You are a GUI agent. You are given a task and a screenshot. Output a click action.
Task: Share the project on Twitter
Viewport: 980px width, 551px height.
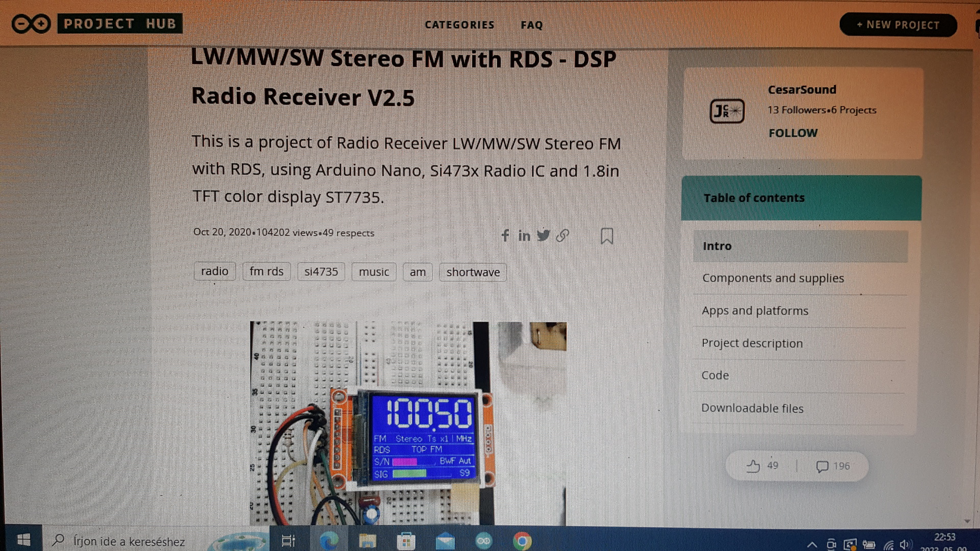pos(544,235)
